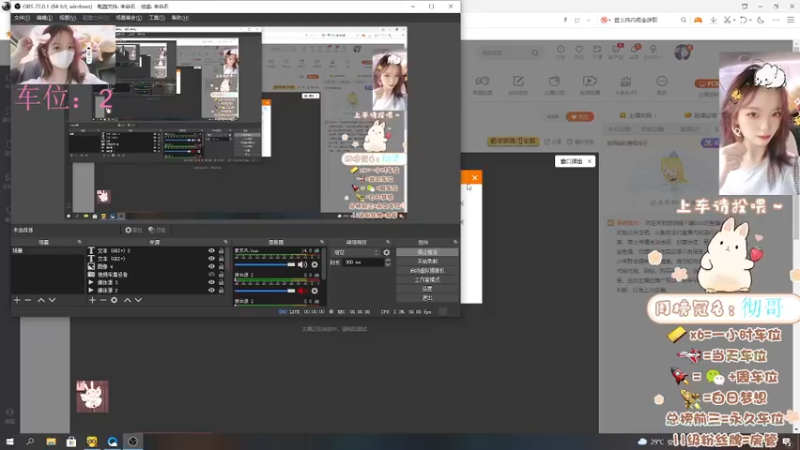Image resolution: width=800 pixels, height=450 pixels.
Task: Remove the selected scene with the minus icon
Action: coord(28,300)
